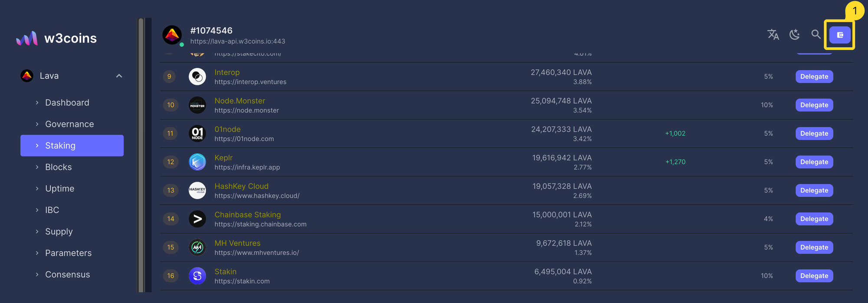Screen dimensions: 868x303
Task: Click the Interop validator logo
Action: (197, 76)
